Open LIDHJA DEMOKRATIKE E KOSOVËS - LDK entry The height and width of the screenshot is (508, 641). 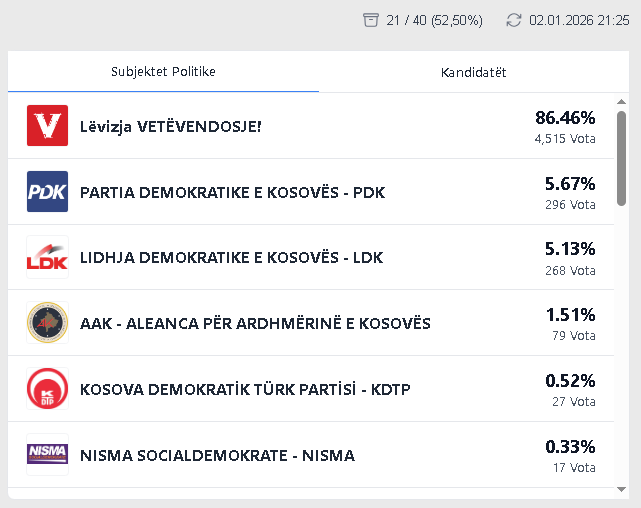pyautogui.click(x=231, y=258)
